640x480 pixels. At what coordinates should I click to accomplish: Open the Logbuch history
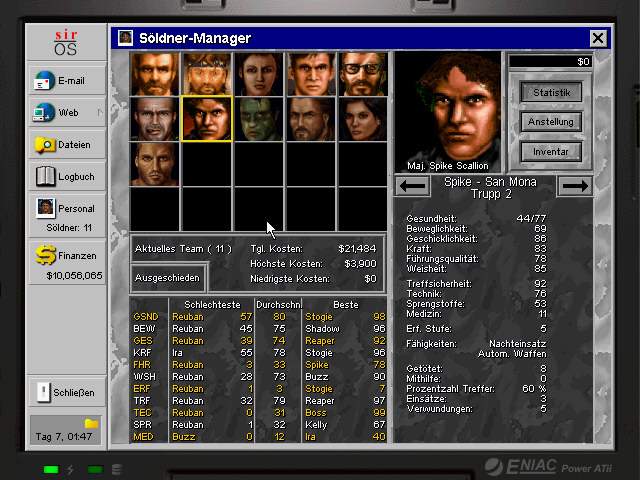tap(67, 176)
